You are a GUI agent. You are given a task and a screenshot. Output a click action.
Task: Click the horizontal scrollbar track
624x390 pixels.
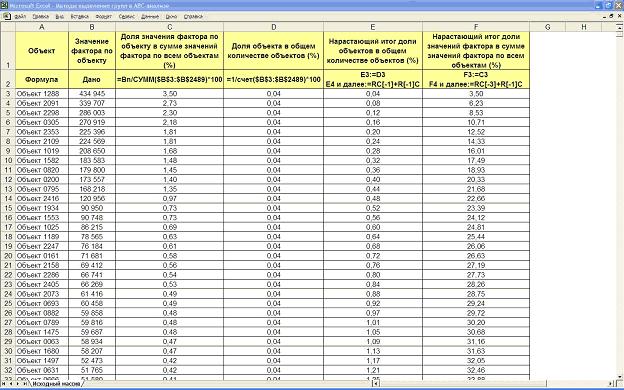[493, 384]
